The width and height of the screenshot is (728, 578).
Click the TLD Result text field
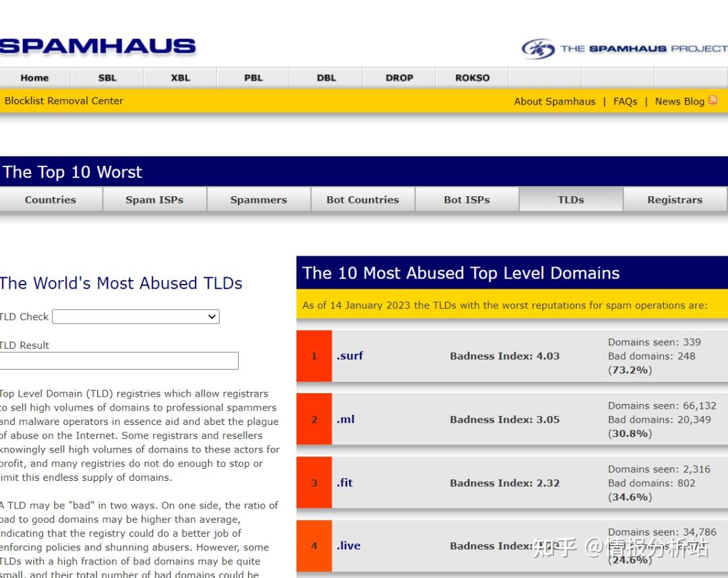[x=119, y=361]
